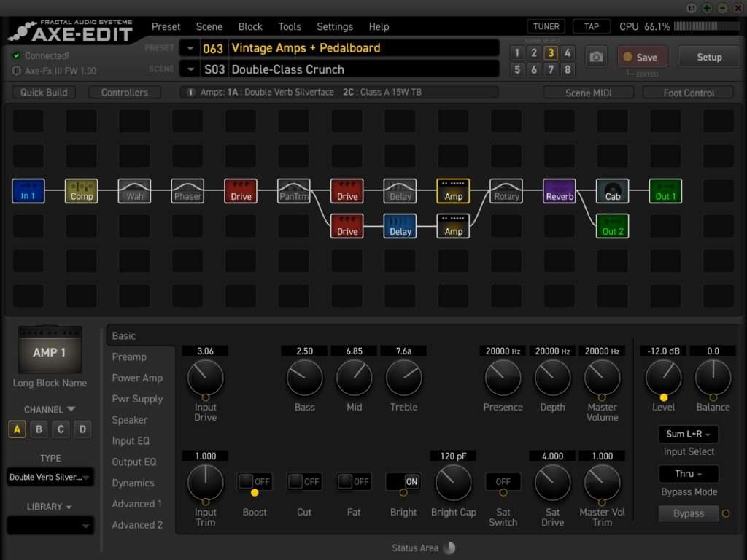Select the lower-row Drive block
The width and height of the screenshot is (747, 560).
pyautogui.click(x=347, y=226)
